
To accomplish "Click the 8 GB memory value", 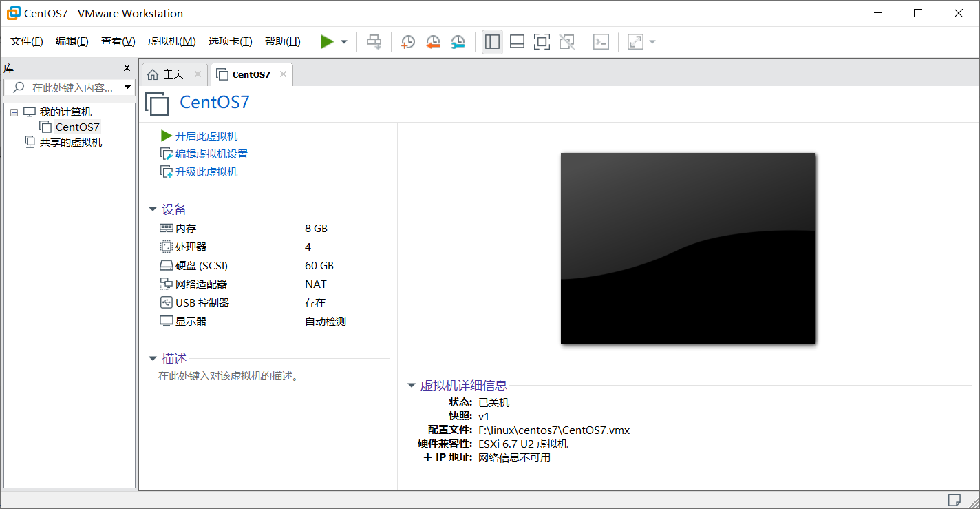I will coord(317,228).
